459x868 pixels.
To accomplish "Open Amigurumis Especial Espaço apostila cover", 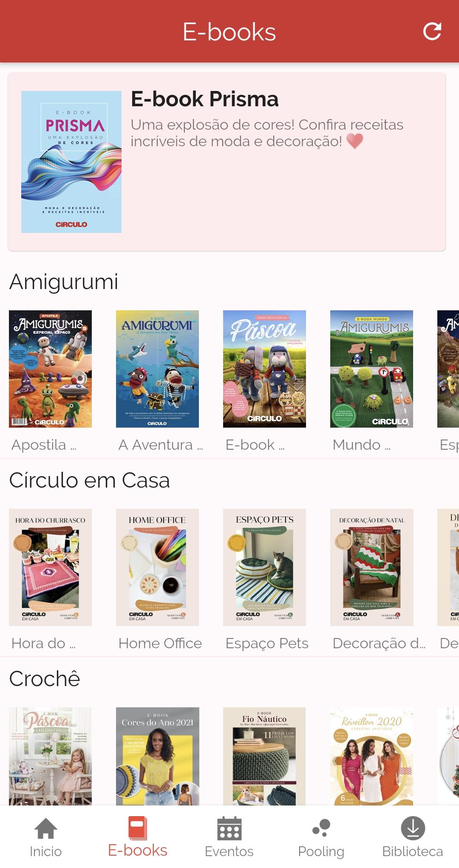I will click(51, 369).
